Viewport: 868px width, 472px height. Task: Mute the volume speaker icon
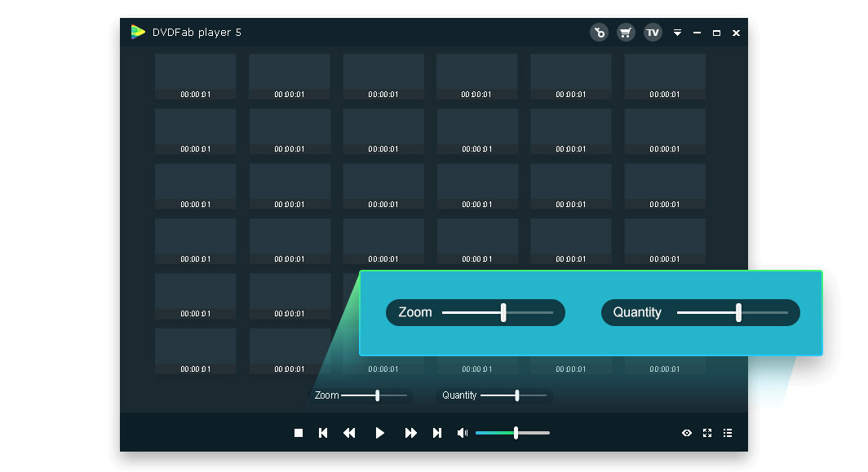[x=463, y=433]
